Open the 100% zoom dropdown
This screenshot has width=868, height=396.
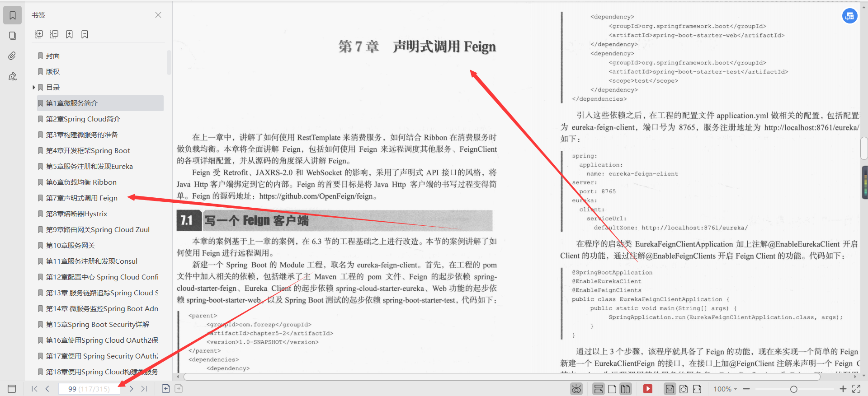pyautogui.click(x=725, y=389)
